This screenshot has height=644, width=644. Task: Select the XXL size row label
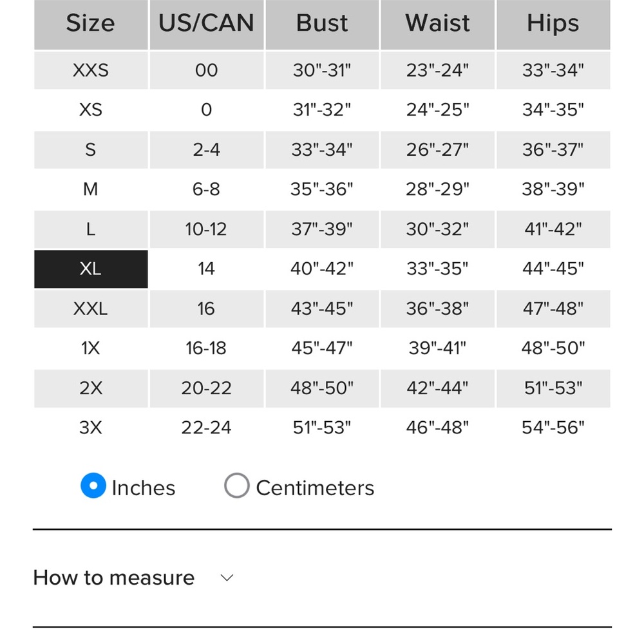pyautogui.click(x=91, y=309)
